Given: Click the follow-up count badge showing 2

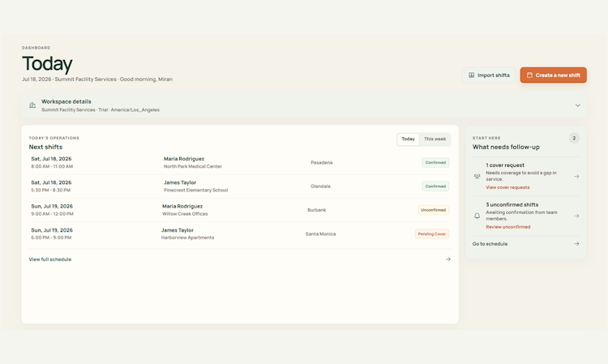Looking at the screenshot, I should coord(574,139).
